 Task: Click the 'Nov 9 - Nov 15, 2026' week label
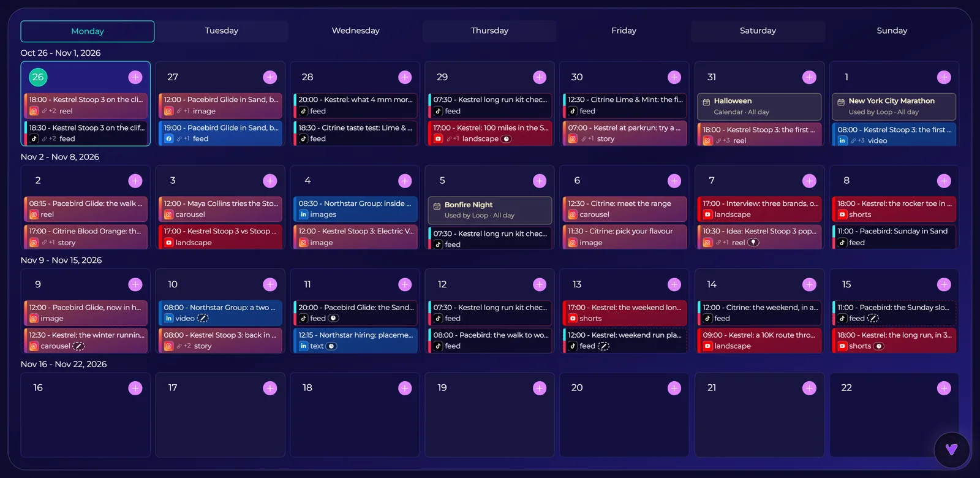pos(61,260)
